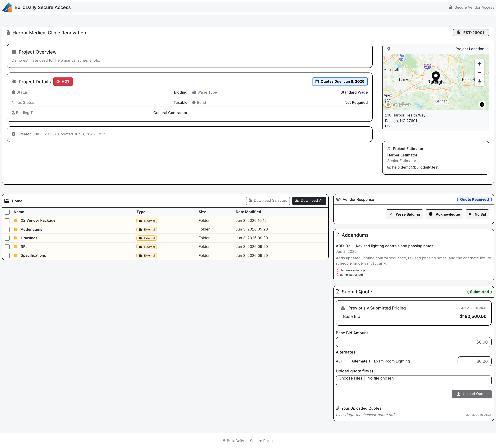Image resolution: width=496 pixels, height=448 pixels.
Task: Check the RFIs folder checkbox
Action: tap(7, 247)
